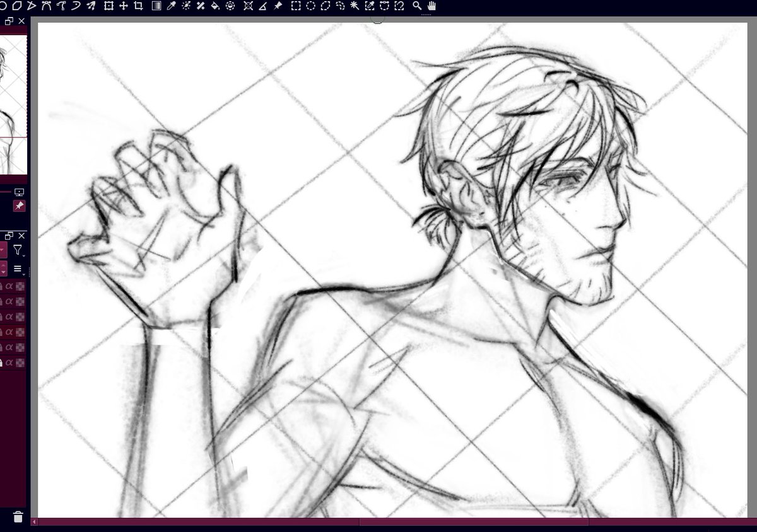
Task: Select the Measure distance tool
Action: pyautogui.click(x=262, y=6)
